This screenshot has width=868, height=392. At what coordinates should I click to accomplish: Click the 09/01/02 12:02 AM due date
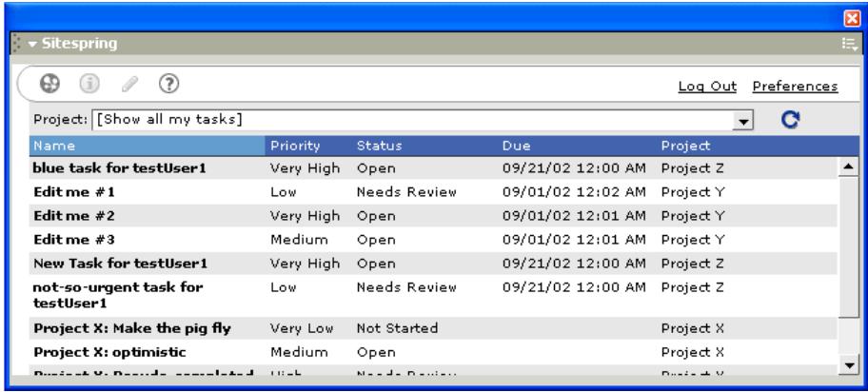[x=574, y=192]
